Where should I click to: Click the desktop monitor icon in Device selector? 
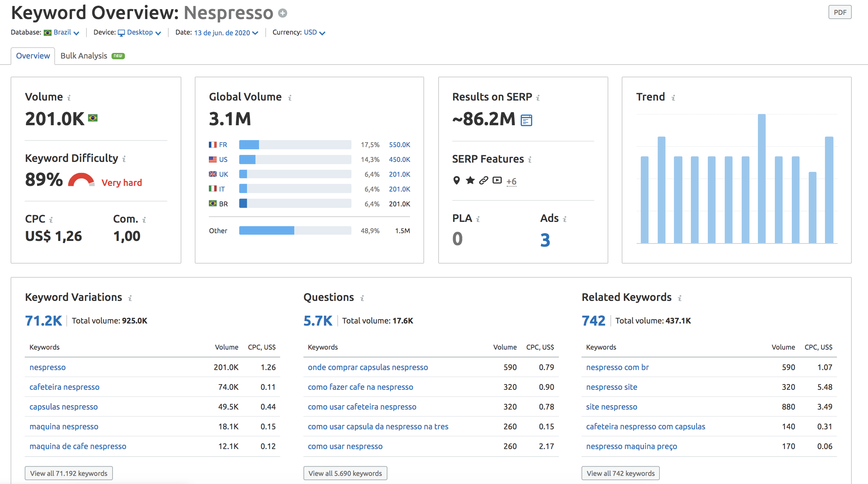pos(121,33)
